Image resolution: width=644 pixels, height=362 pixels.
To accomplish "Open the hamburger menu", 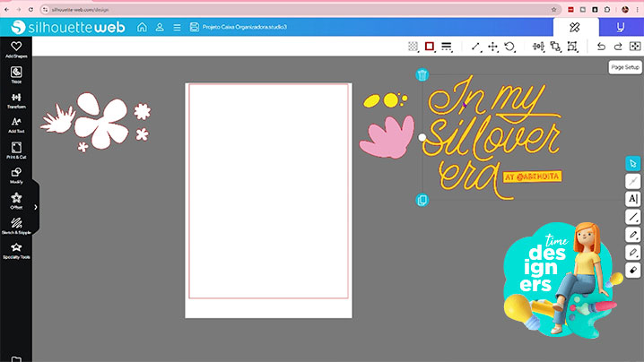I will click(x=178, y=28).
